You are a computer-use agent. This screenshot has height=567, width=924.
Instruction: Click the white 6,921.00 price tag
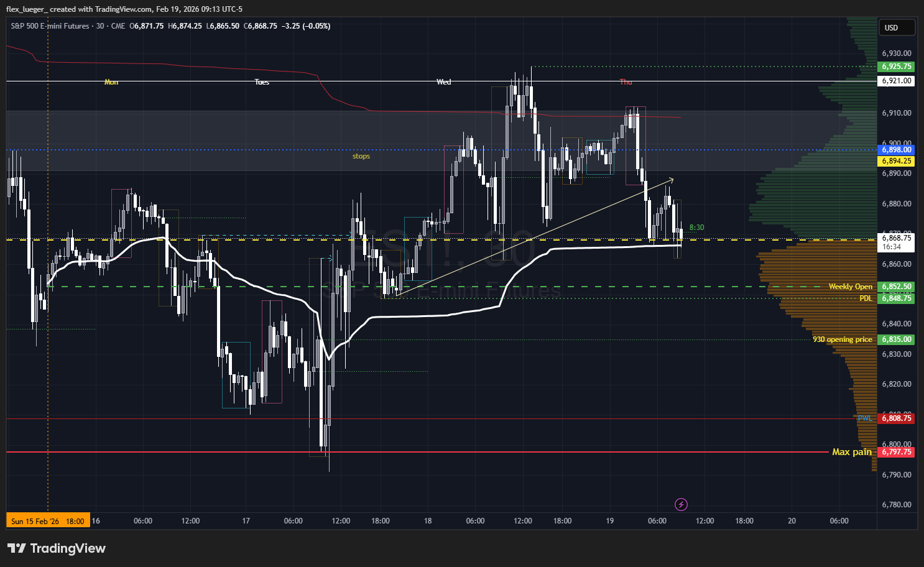(896, 81)
